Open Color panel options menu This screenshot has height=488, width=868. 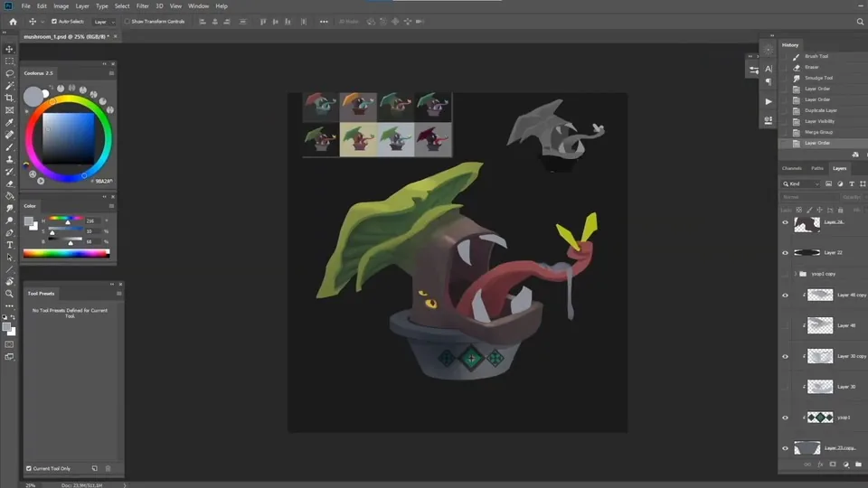coord(111,206)
